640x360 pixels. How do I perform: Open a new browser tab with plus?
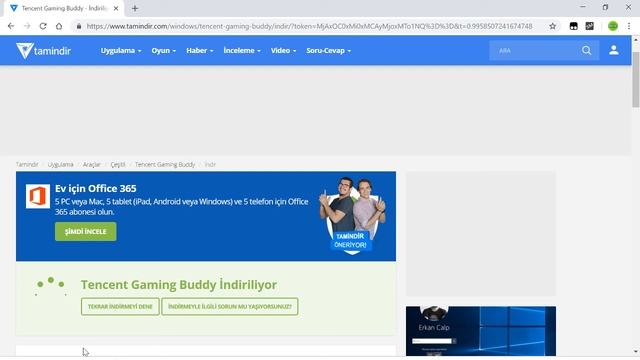click(x=135, y=8)
